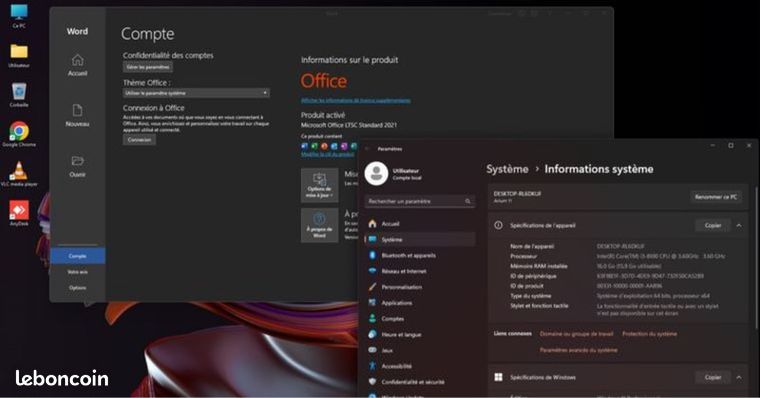The image size is (760, 398).
Task: Click the Rechercher un paramètre search field
Action: coord(420,201)
